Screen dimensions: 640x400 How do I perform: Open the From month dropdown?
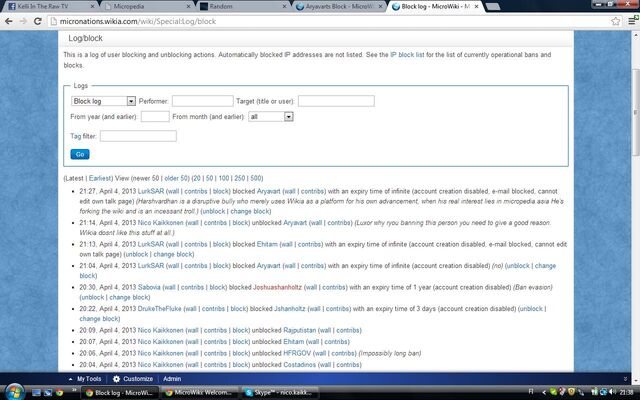click(271, 117)
